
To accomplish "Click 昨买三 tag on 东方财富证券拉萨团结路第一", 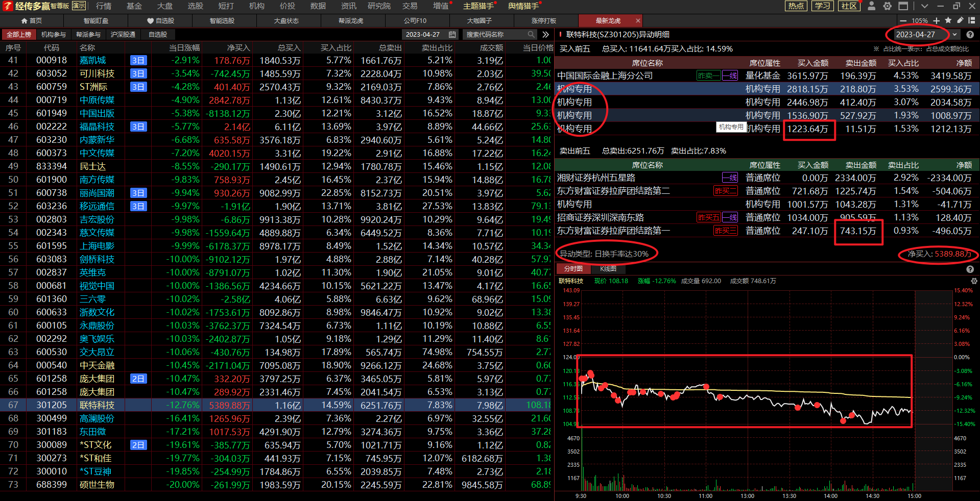I will pos(726,231).
